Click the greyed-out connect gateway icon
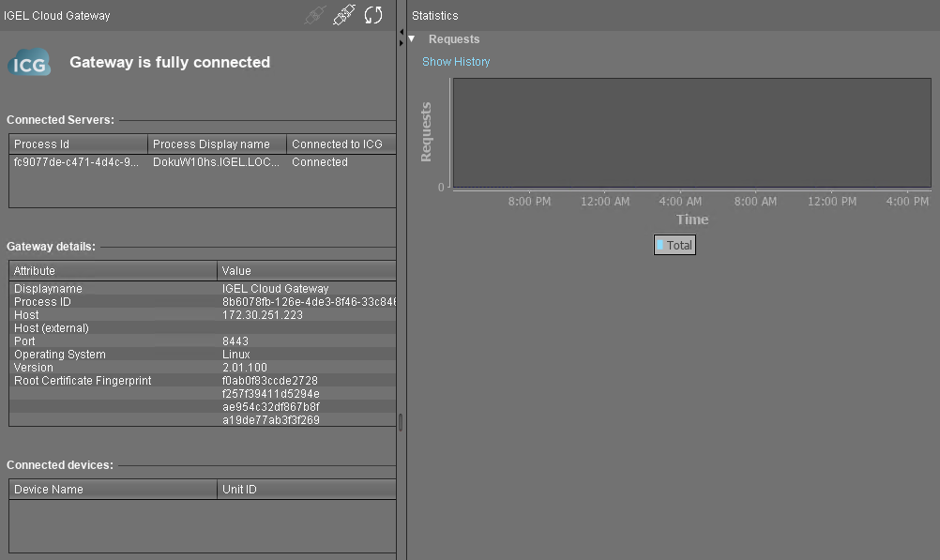Screen dimensions: 940x560 pyautogui.click(x=315, y=15)
